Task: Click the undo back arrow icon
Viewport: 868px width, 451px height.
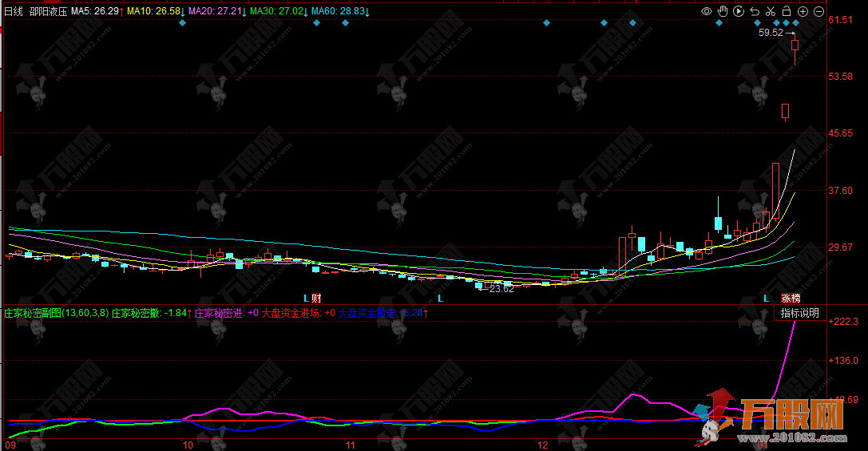Action: point(755,11)
